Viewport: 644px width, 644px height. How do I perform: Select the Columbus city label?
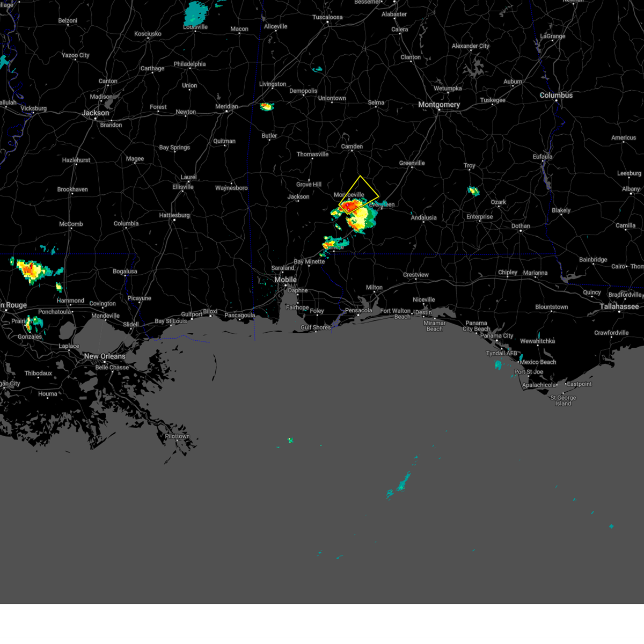pyautogui.click(x=556, y=96)
